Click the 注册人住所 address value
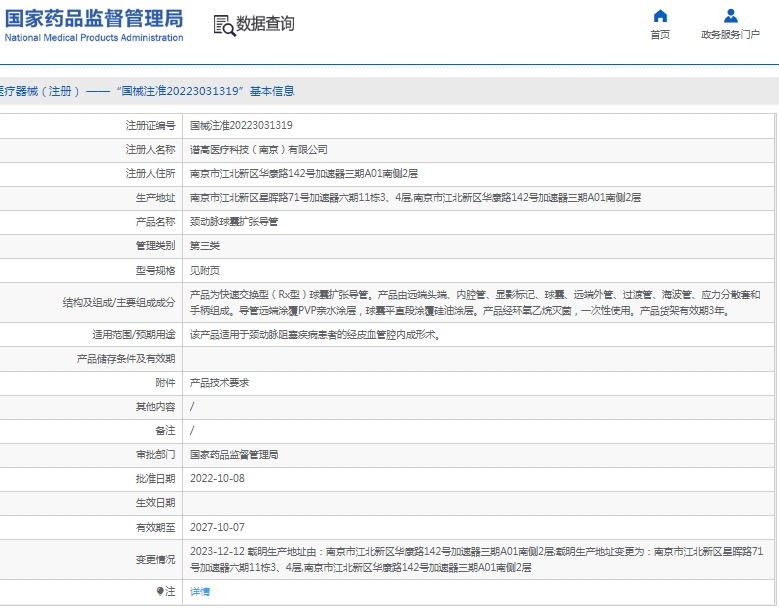 point(304,173)
